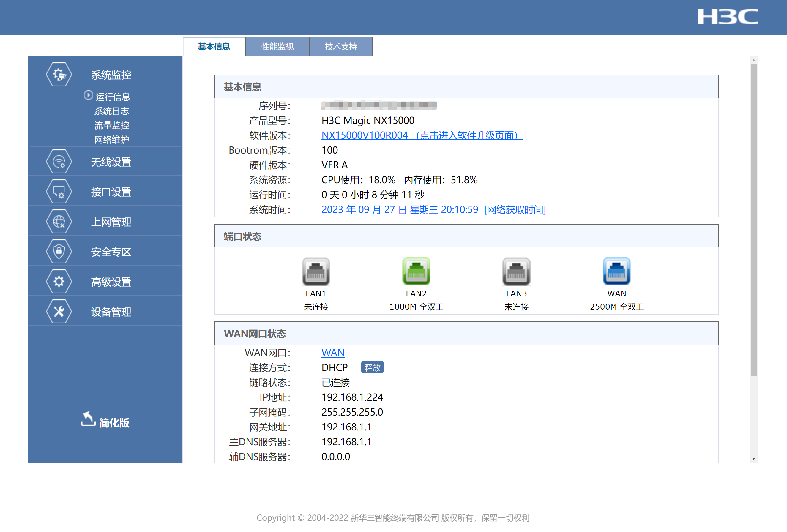
Task: Click the 2500M 全双工 WAN status text
Action: [x=617, y=307]
